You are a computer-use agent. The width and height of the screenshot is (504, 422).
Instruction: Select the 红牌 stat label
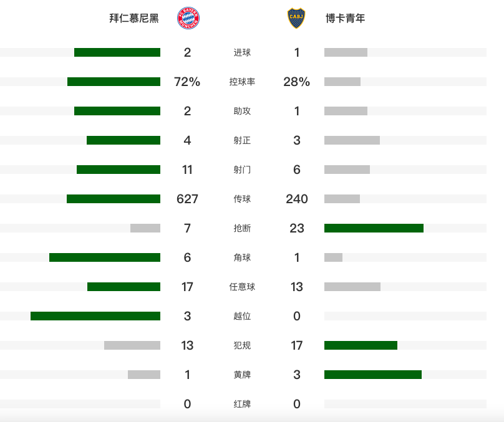(x=242, y=404)
